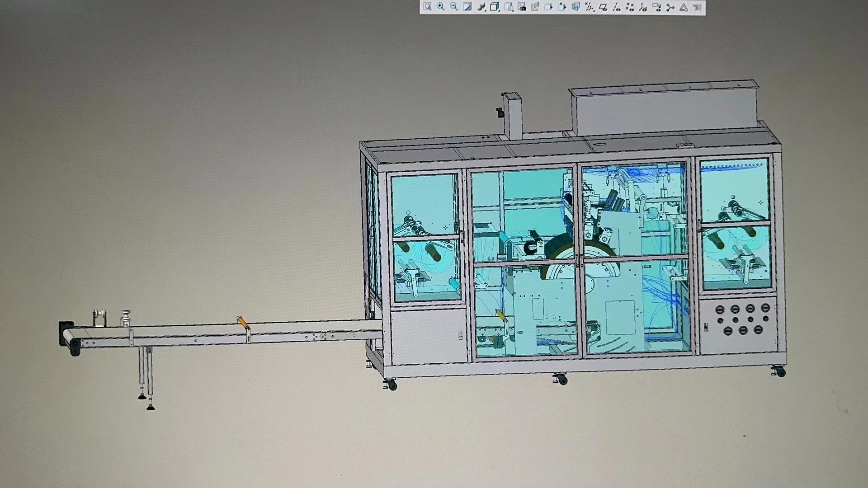Open the saved orientations icon
Screen dimensions: 868x488
tap(508, 7)
